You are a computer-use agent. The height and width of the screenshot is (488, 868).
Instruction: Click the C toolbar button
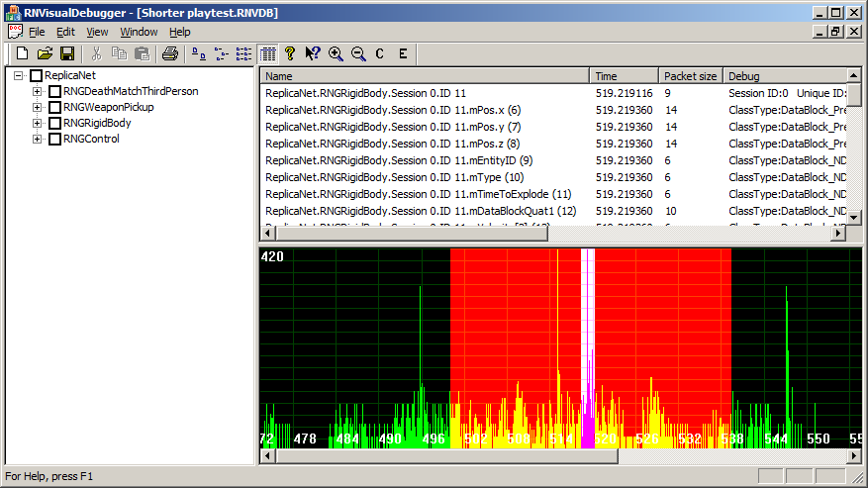(x=380, y=53)
